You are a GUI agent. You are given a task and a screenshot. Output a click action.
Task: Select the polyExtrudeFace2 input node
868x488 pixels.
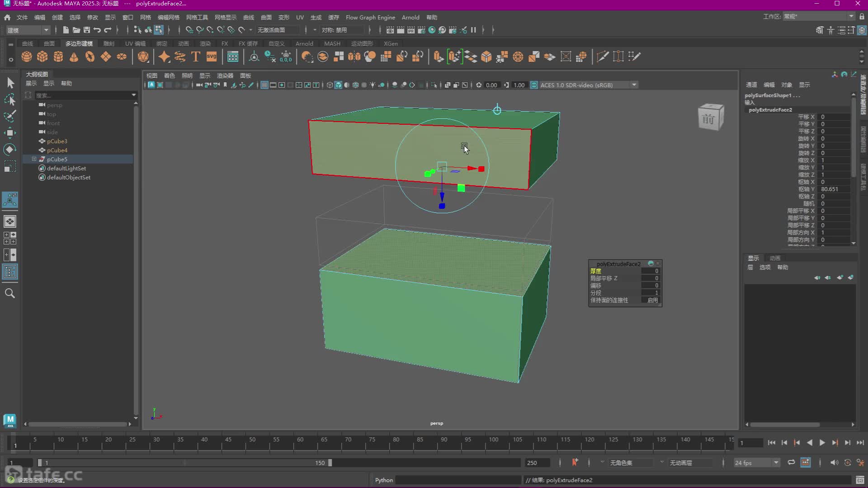[x=770, y=110]
